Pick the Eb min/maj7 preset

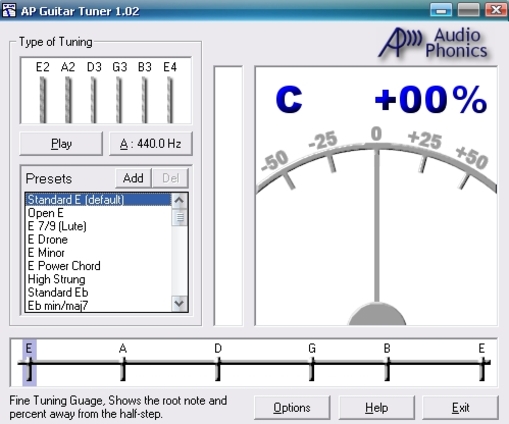tap(99, 305)
